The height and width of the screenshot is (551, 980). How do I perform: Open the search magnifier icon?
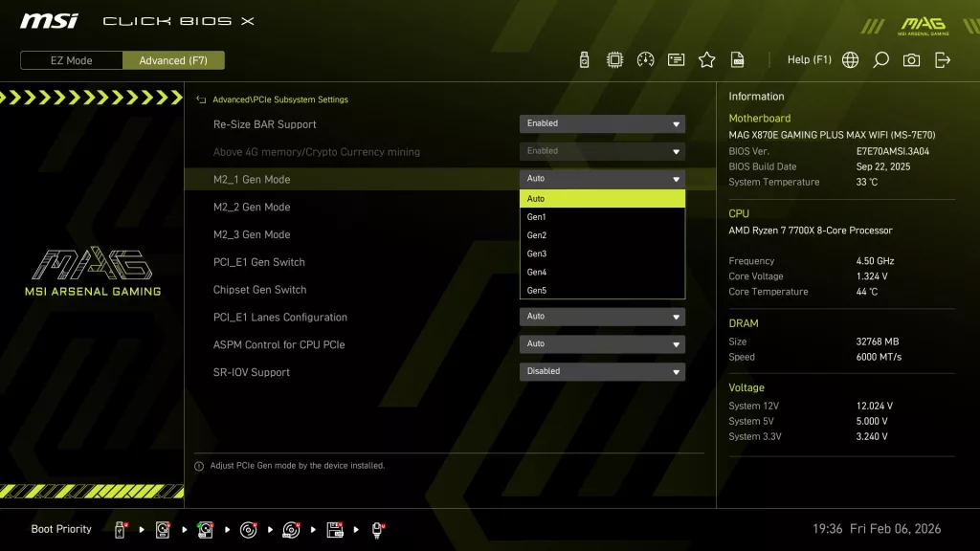[x=880, y=58]
